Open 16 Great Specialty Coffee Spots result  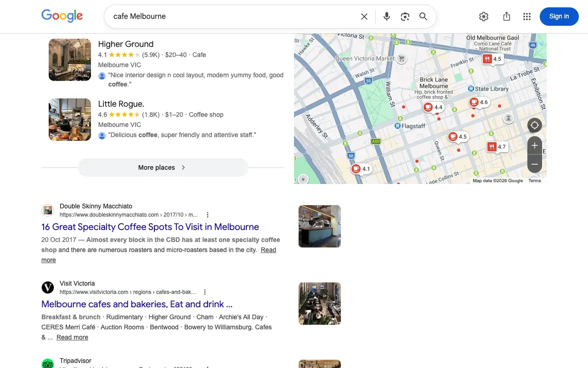tap(150, 227)
